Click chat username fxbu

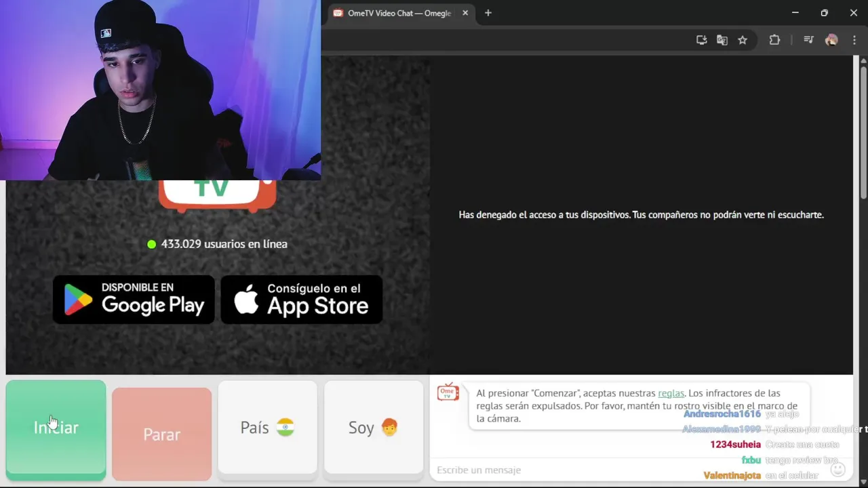(751, 460)
